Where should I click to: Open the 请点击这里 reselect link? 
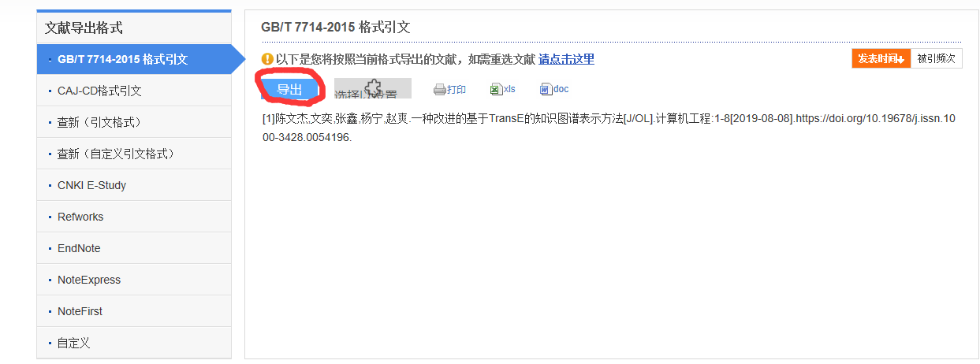566,59
